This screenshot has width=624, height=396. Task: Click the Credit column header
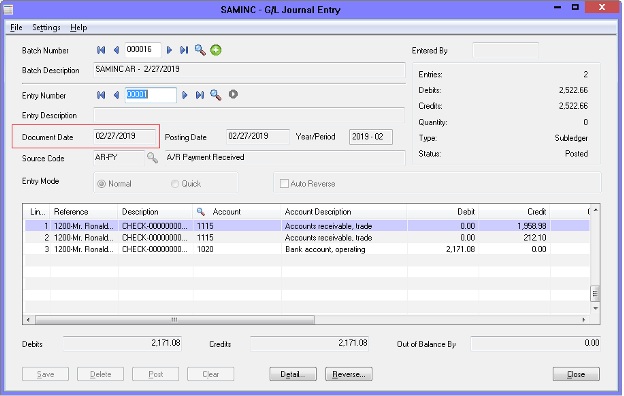(x=514, y=212)
